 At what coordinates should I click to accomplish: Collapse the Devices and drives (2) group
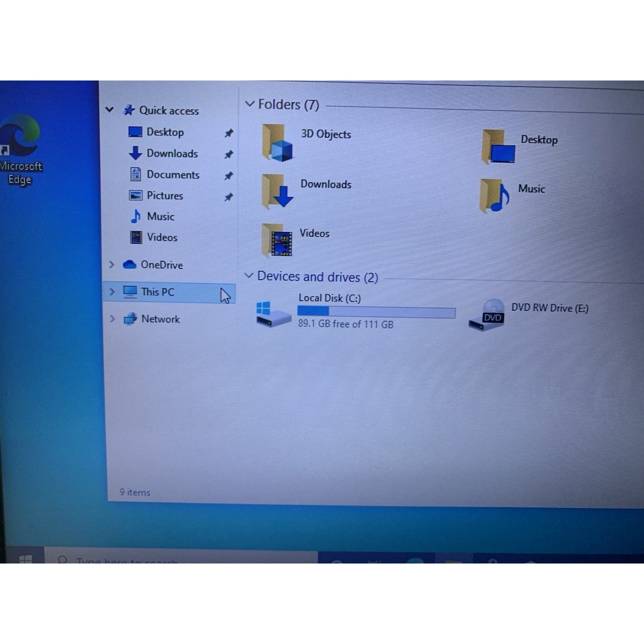249,276
